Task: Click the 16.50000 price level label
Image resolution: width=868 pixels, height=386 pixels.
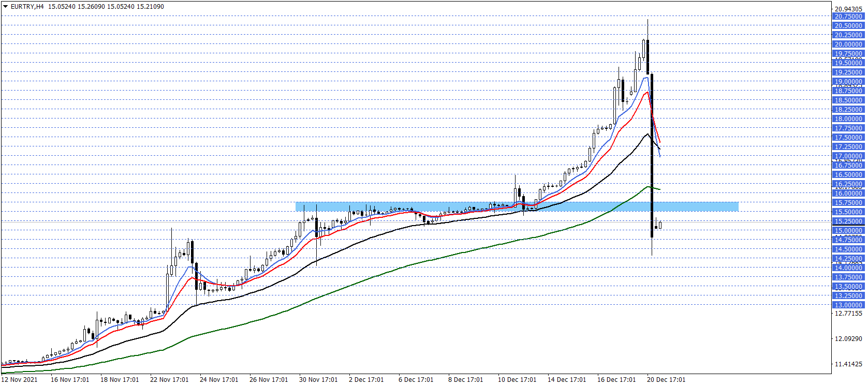Action: [x=848, y=175]
